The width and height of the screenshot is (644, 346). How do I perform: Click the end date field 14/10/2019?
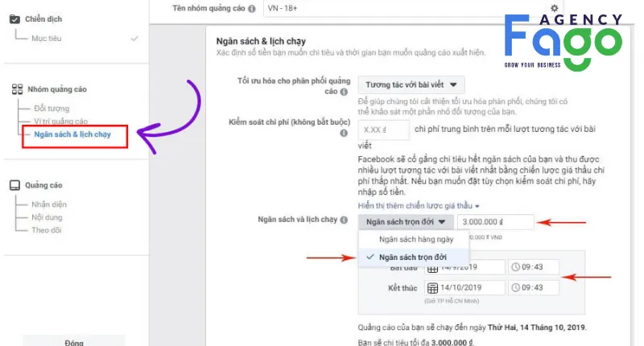[x=465, y=288]
